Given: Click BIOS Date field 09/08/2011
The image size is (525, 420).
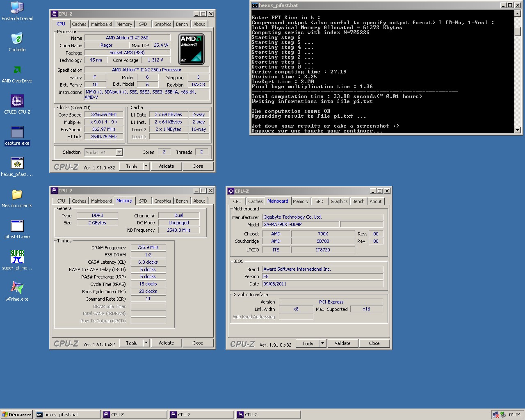Looking at the screenshot, I should (322, 284).
